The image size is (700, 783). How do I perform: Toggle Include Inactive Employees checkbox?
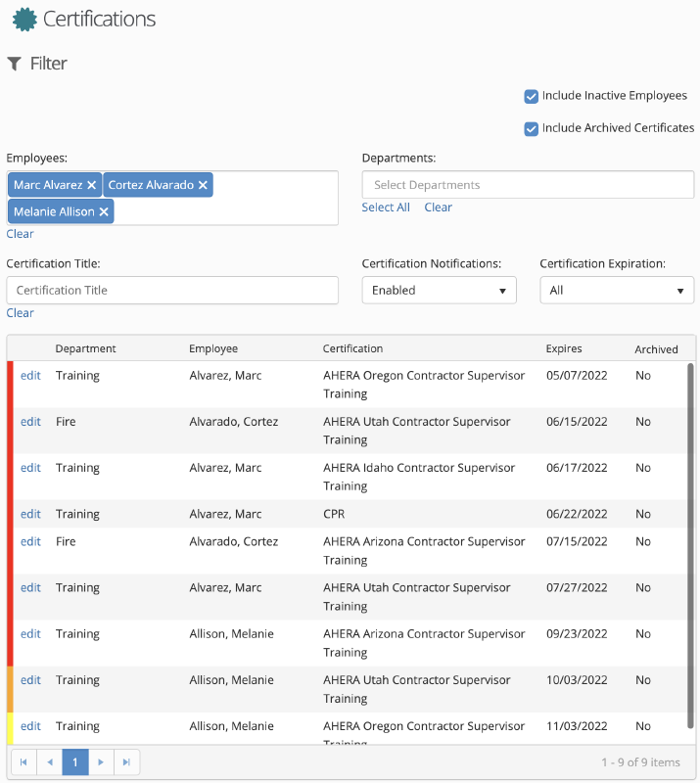532,96
